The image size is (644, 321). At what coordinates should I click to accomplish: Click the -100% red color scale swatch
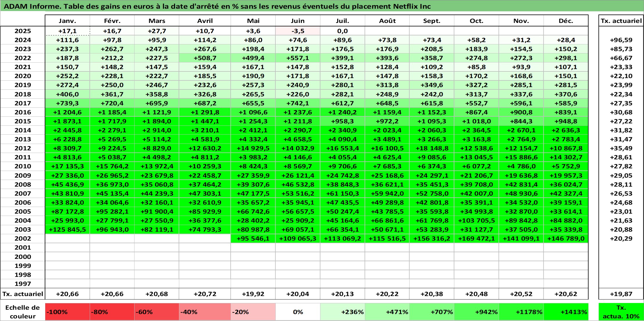tap(67, 312)
